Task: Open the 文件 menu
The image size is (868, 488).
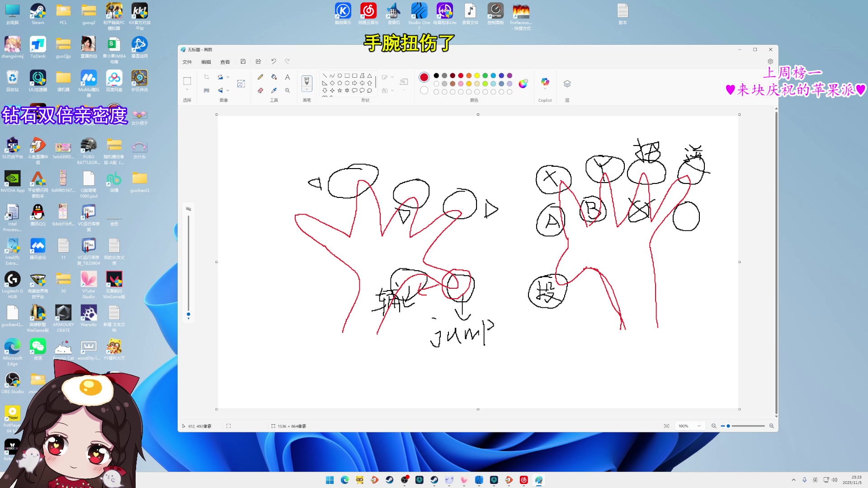Action: click(x=187, y=62)
